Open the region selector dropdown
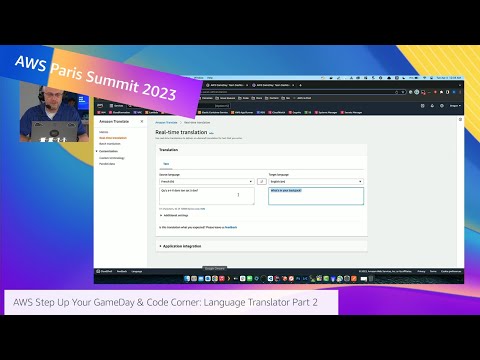The width and height of the screenshot is (480, 360). [x=455, y=106]
